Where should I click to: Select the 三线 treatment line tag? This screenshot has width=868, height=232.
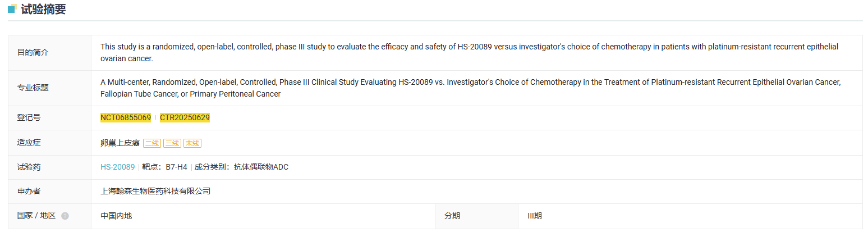tap(172, 143)
